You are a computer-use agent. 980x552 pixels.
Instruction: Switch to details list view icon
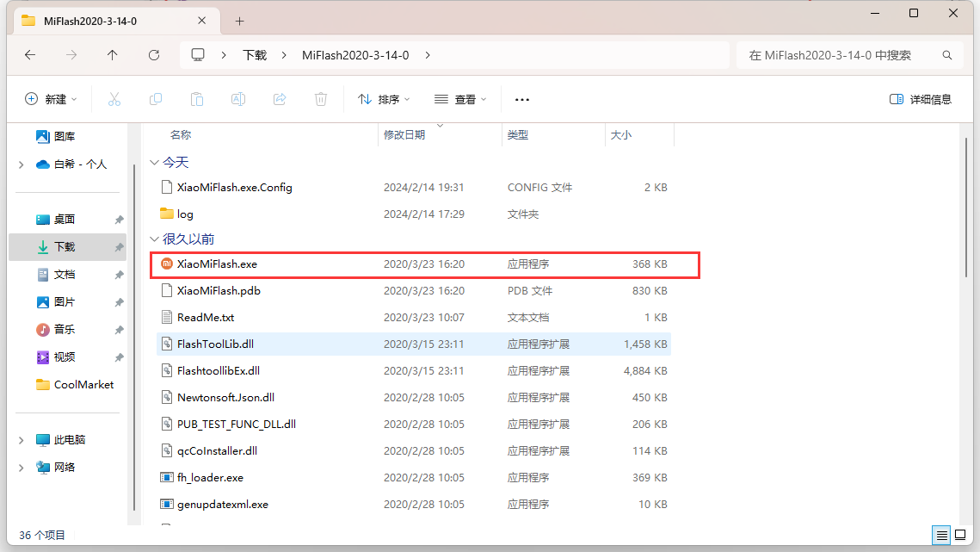[941, 535]
